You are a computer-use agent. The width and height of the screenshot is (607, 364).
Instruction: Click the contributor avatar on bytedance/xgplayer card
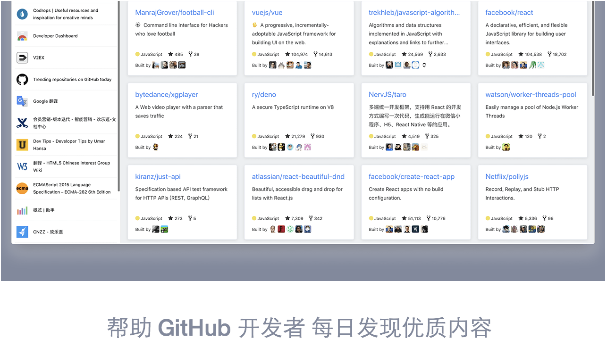156,147
